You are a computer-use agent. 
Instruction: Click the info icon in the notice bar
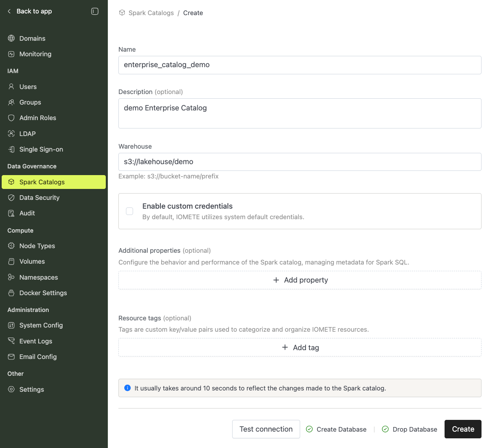[127, 388]
